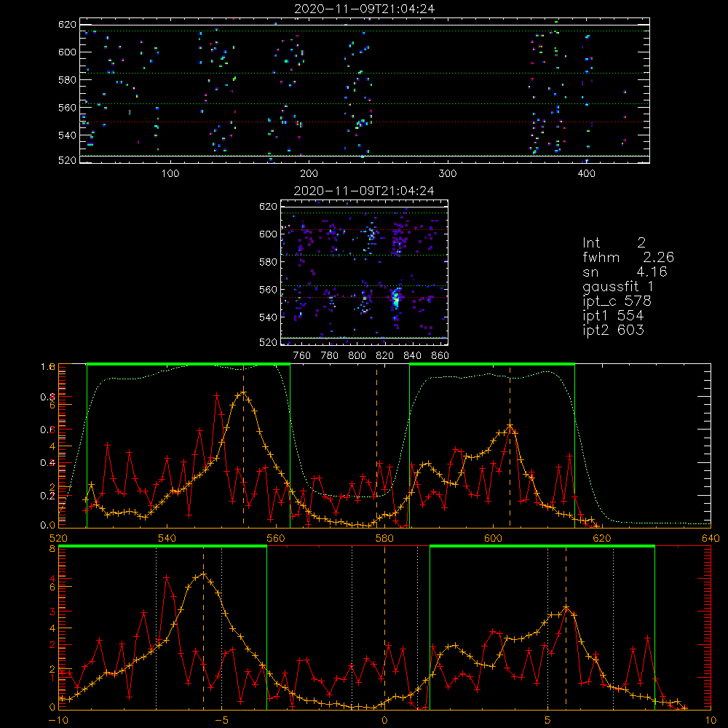The image size is (728, 728).
Task: Click x-axis label 5 on bottom plot
Action: (x=548, y=721)
